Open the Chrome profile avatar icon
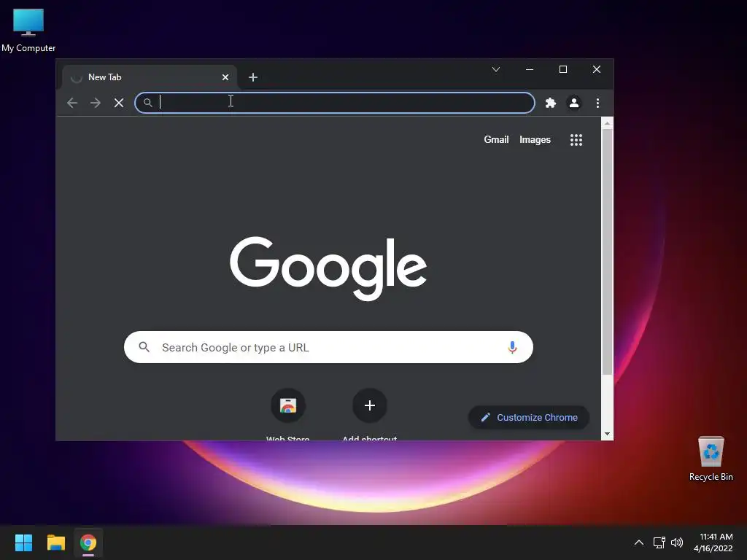Image resolution: width=747 pixels, height=560 pixels. 574,103
